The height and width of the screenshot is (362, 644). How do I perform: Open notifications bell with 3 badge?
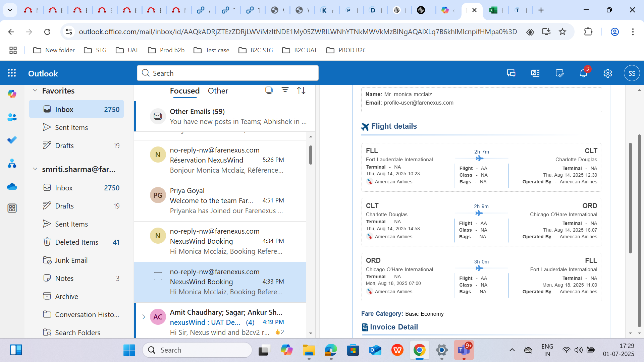coord(584,73)
